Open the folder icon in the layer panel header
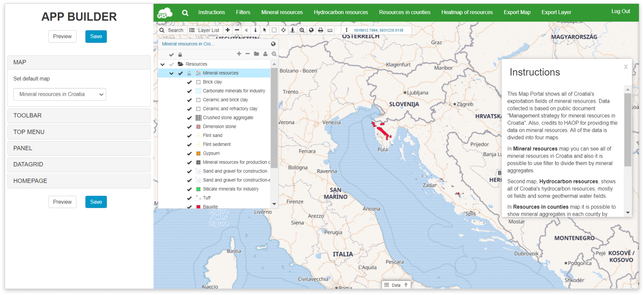The height and width of the screenshot is (295, 644). 257,54
